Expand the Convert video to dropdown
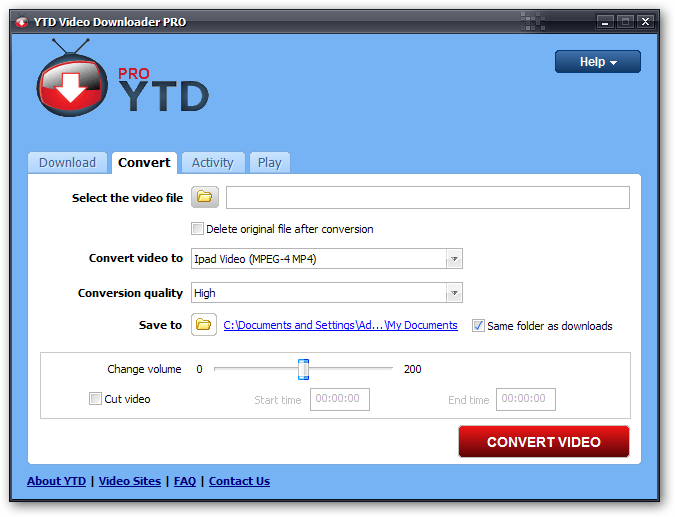Viewport: 675px width, 517px height. [x=454, y=259]
